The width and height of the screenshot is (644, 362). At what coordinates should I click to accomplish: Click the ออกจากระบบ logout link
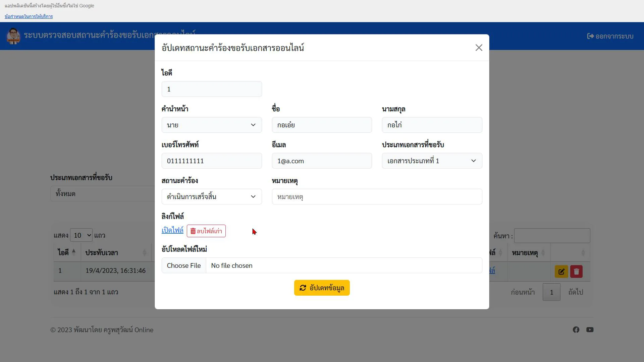pos(610,36)
